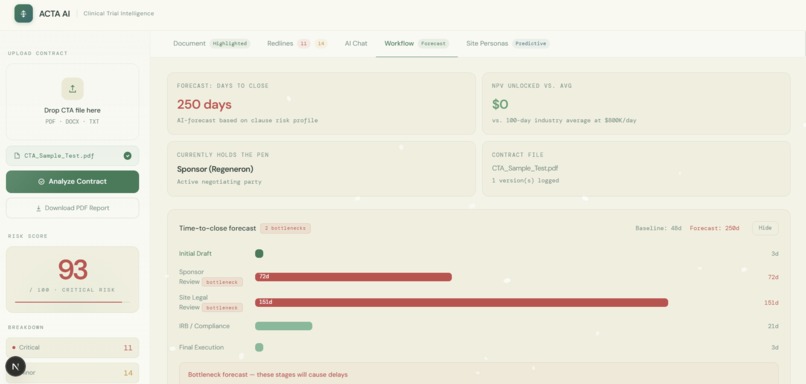The height and width of the screenshot is (384, 806).
Task: Hide the time-to-close forecast panel
Action: (x=765, y=228)
